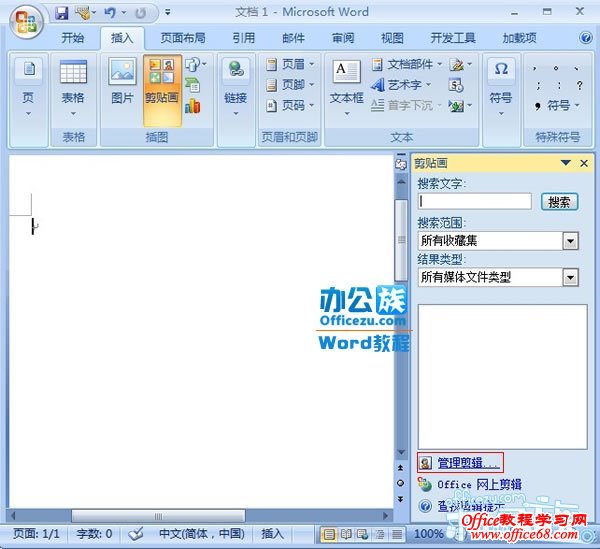The height and width of the screenshot is (549, 600).
Task: Click the 搜索 search button
Action: coord(559,202)
